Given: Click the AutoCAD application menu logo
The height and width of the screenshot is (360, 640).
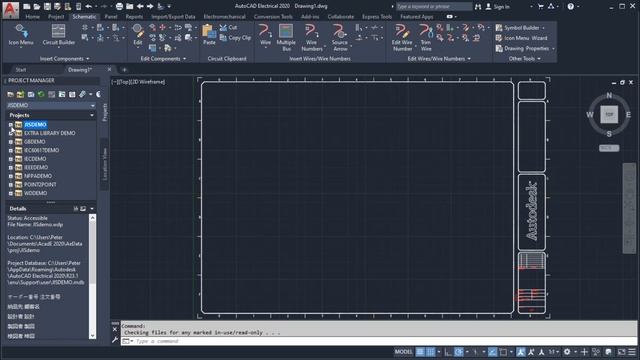Looking at the screenshot, I should pos(10,10).
